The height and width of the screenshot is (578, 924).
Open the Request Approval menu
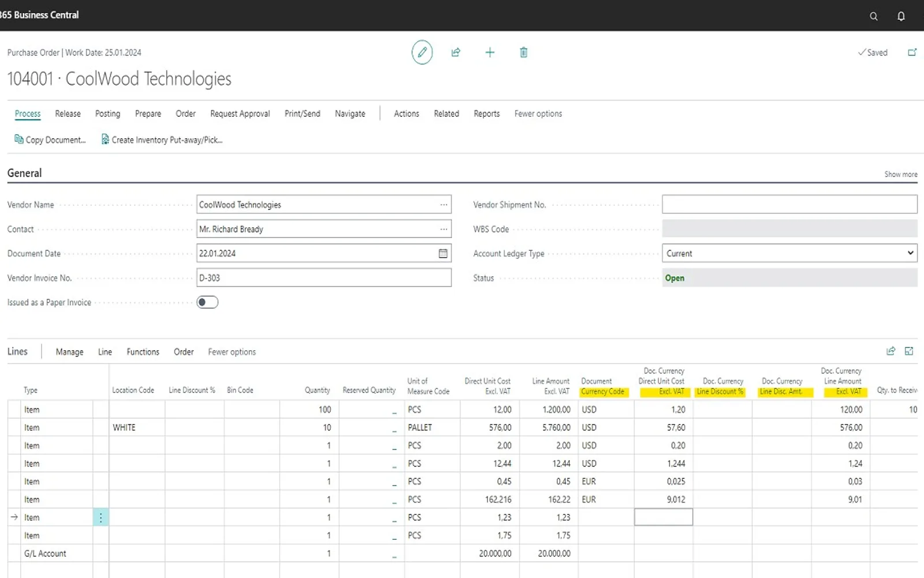[x=240, y=114]
